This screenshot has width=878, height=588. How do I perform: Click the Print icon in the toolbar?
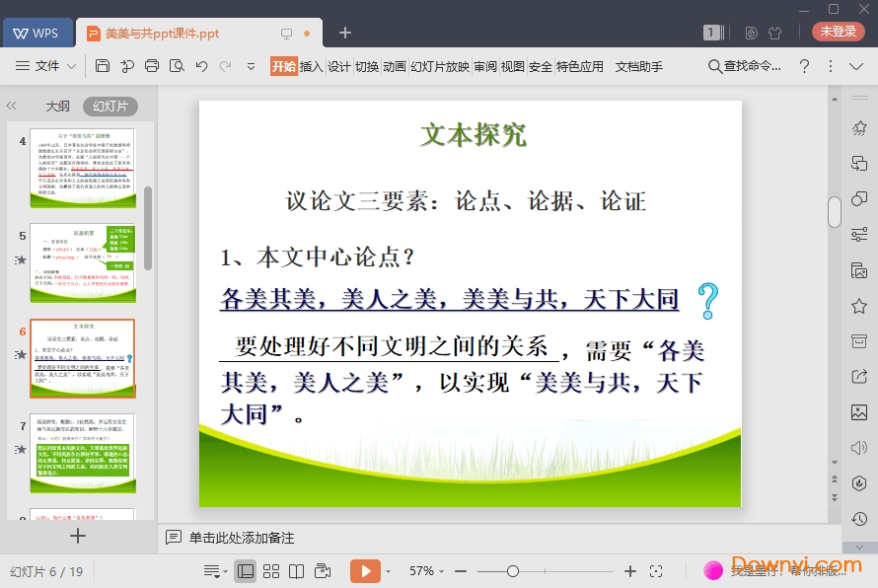coord(151,66)
